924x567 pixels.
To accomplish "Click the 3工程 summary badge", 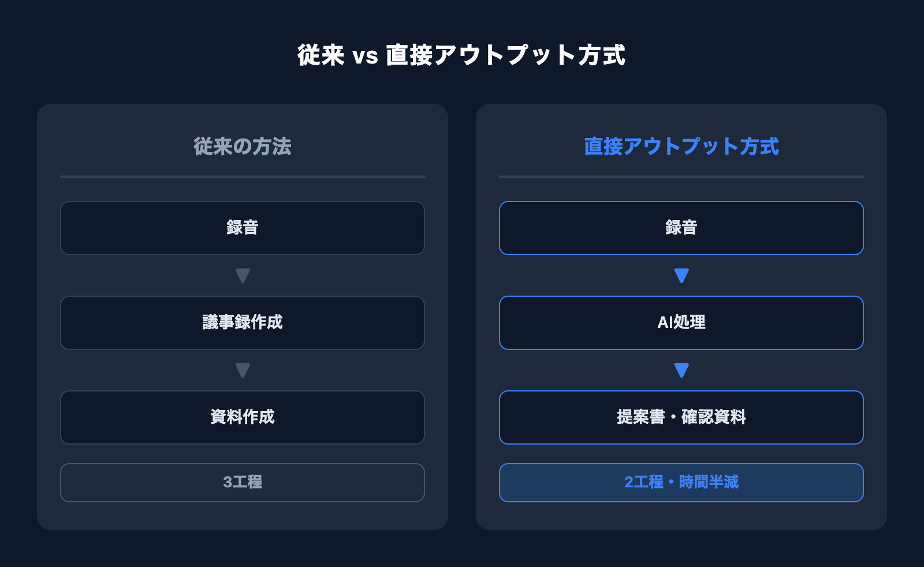I will 243,483.
